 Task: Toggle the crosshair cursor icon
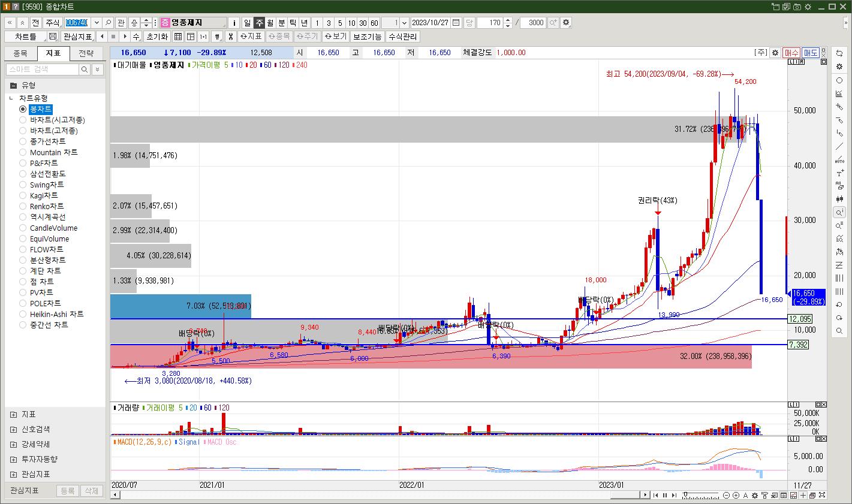[803, 495]
